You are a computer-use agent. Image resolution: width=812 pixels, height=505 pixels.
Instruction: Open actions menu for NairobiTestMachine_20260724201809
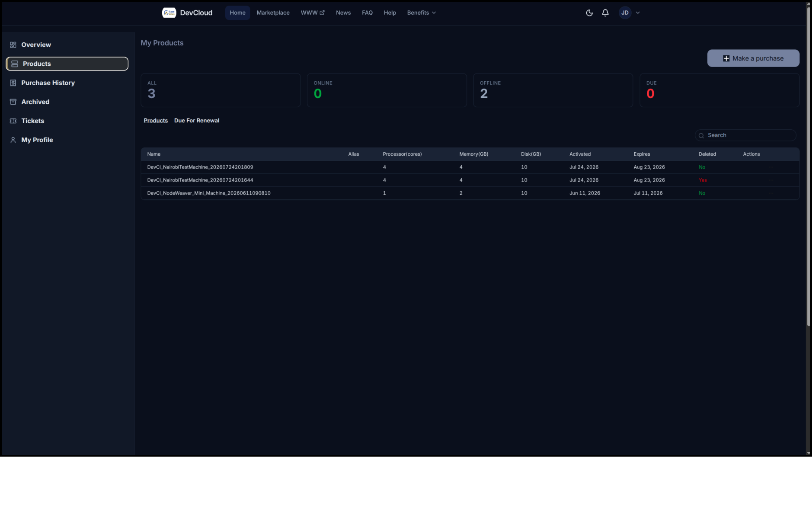771,167
